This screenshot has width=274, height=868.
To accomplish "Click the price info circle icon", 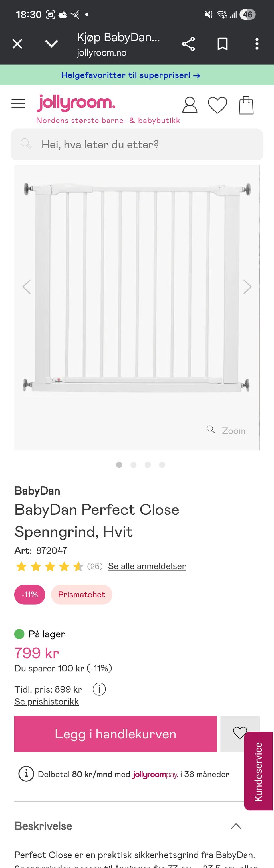I will click(x=99, y=689).
